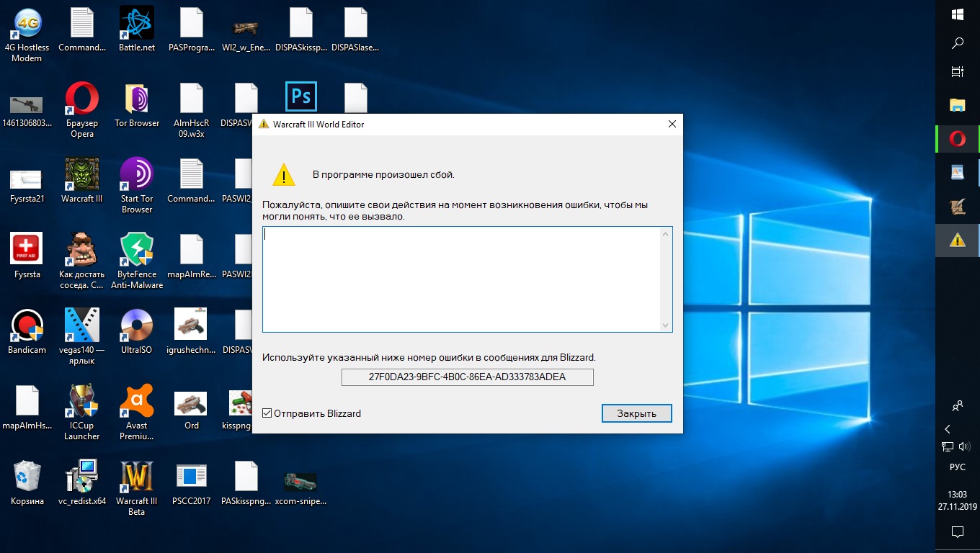Uncheck the Отправить Blizzard checkbox
The width and height of the screenshot is (980, 553).
267,413
